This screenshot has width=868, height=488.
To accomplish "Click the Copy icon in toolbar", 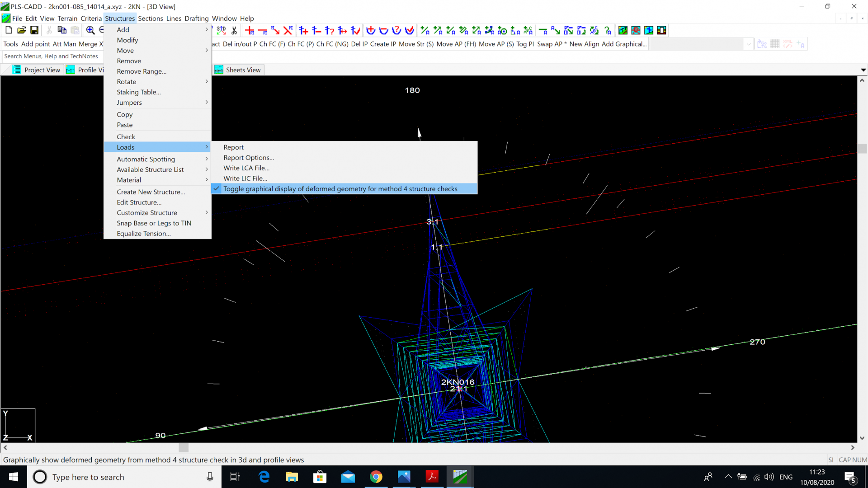I will (62, 30).
